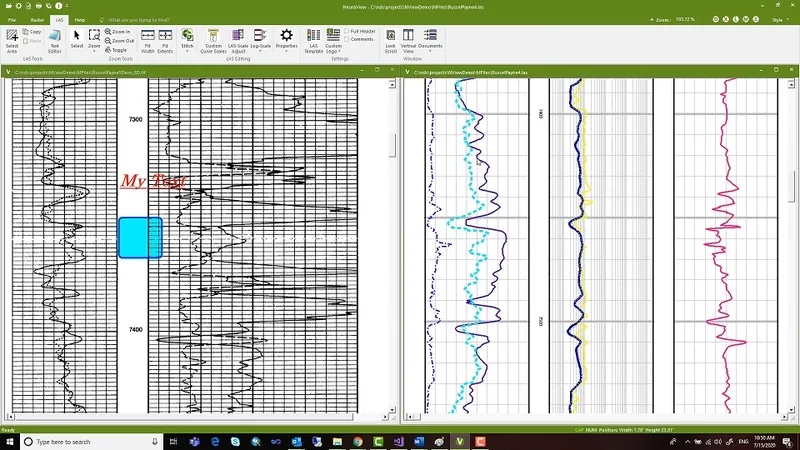Screen dimensions: 800x450
Task: Click depth label 7400 on raster log
Action: (x=135, y=330)
